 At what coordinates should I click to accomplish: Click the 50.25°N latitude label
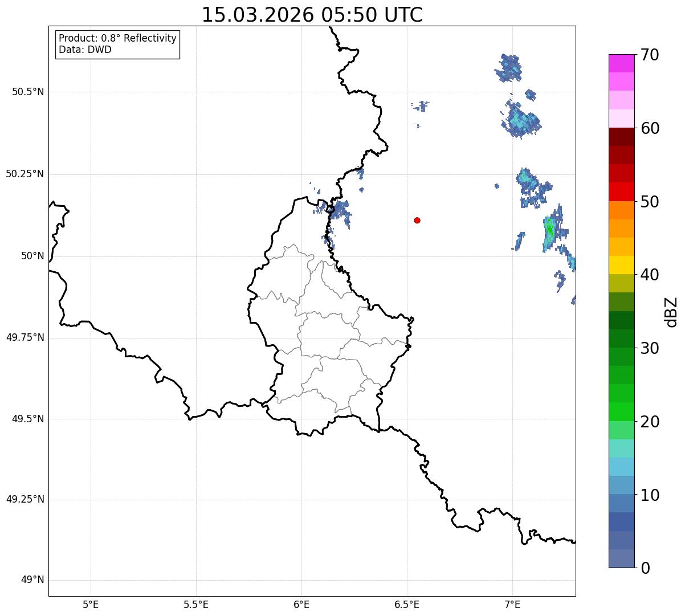point(25,174)
